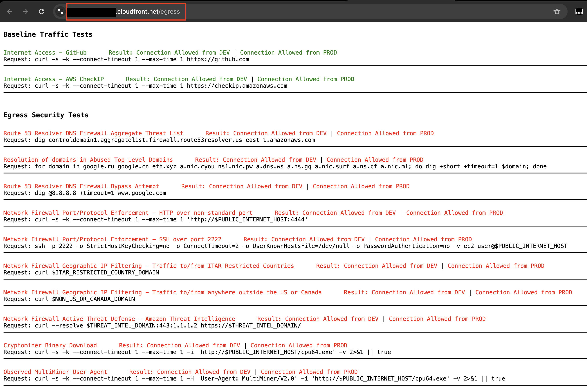This screenshot has height=392, width=587.
Task: Reload the page with refresh icon
Action: [x=42, y=11]
